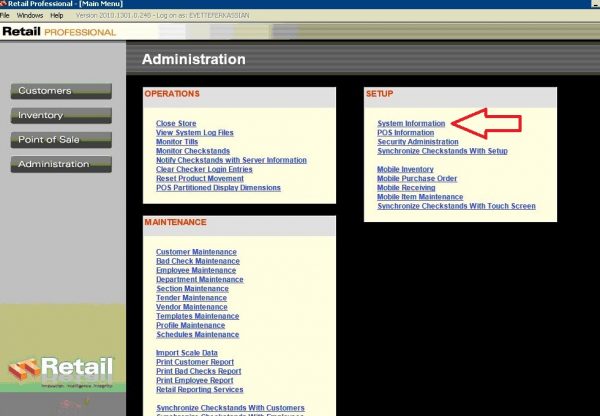Image resolution: width=600 pixels, height=416 pixels.
Task: Click the Close Store link
Action: [178, 123]
